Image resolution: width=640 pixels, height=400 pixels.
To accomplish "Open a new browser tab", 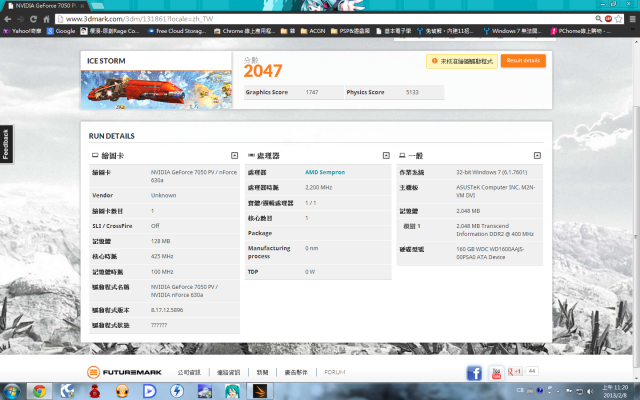I will pos(97,6).
